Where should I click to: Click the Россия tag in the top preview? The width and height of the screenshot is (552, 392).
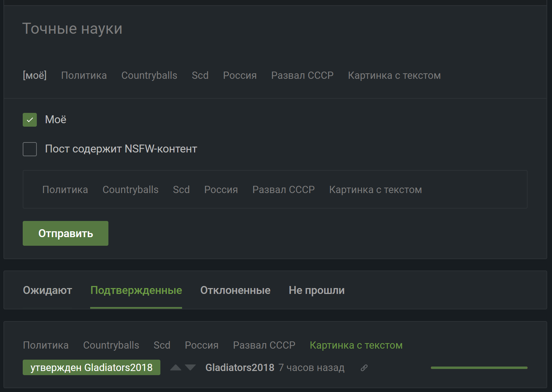240,75
